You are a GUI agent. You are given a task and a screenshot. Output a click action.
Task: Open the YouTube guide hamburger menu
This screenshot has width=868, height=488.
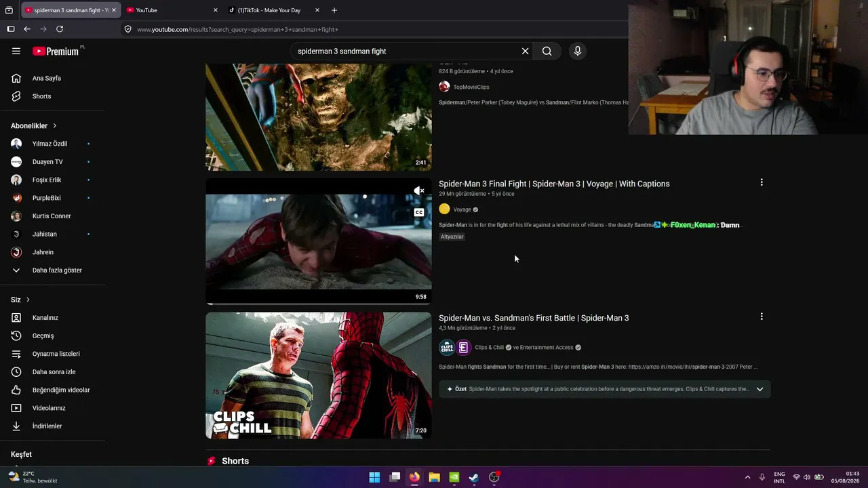pos(16,51)
